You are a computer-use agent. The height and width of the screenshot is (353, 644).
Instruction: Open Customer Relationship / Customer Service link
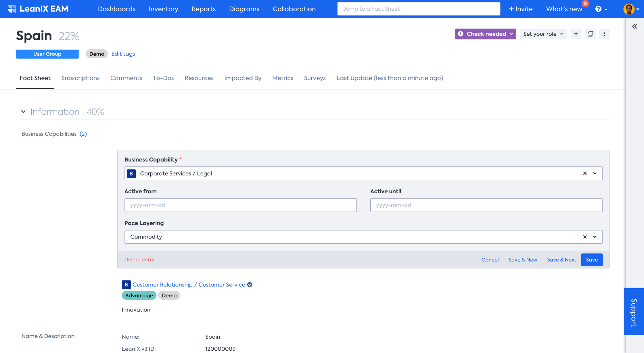point(189,285)
